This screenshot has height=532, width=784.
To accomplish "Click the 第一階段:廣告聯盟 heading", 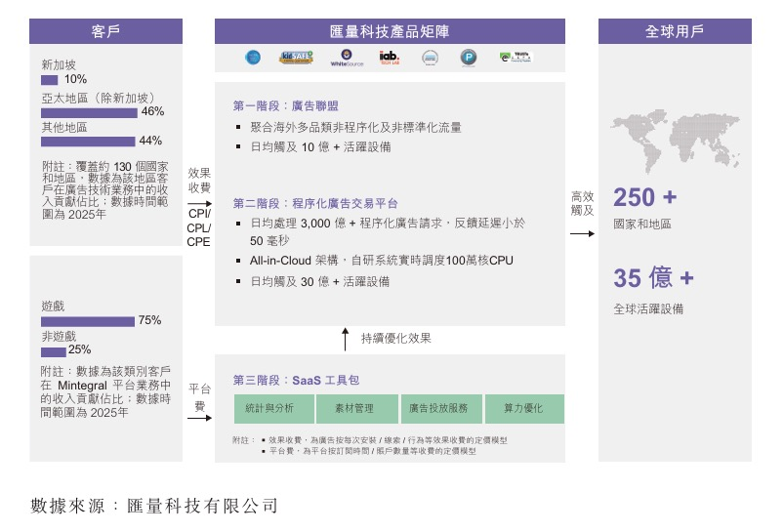I will (285, 106).
